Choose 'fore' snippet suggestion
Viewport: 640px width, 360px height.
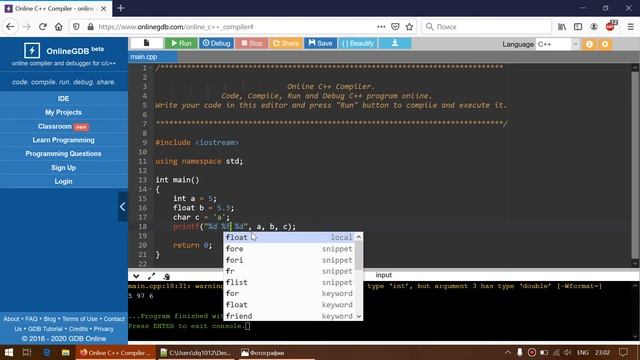(289, 249)
